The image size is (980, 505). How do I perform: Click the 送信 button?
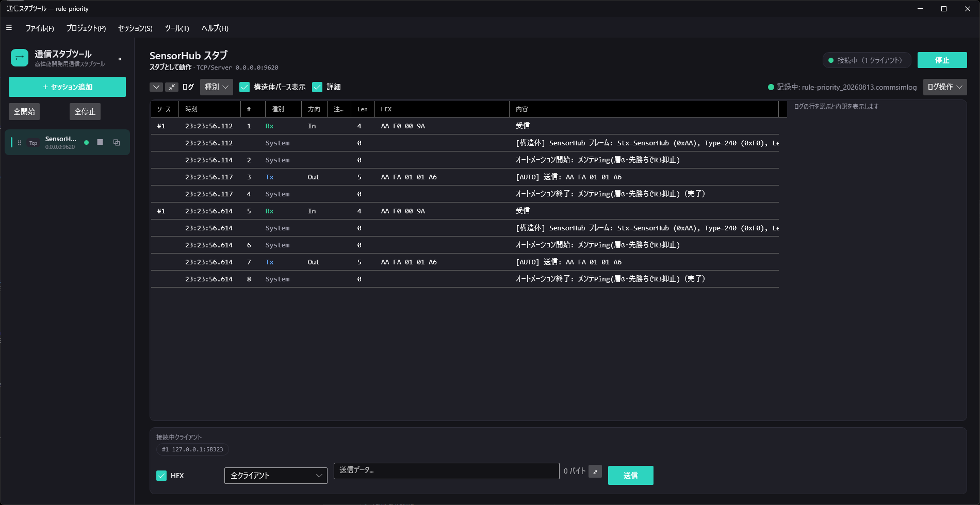[630, 475]
